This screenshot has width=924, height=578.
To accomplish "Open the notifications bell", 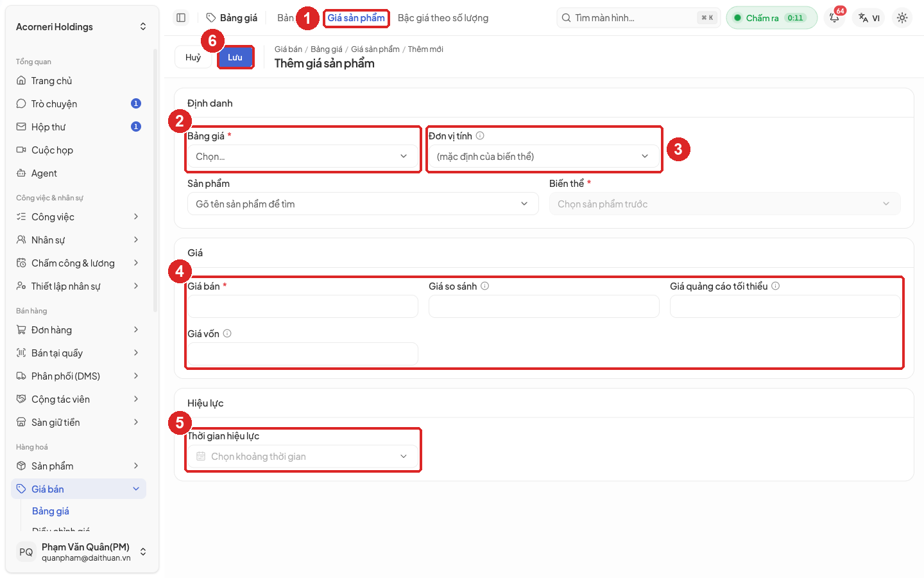I will click(x=835, y=18).
